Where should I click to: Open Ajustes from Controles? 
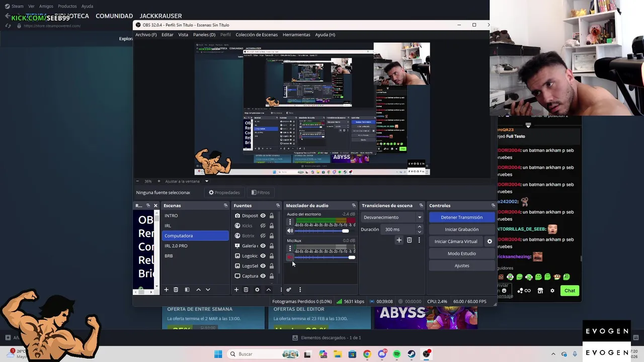(461, 265)
